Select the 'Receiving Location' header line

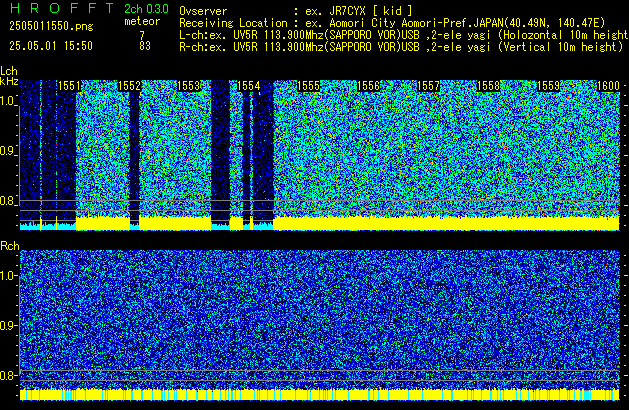[392, 23]
